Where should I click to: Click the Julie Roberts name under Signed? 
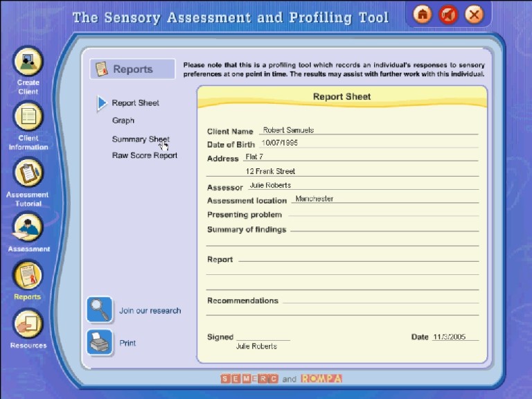(x=256, y=346)
